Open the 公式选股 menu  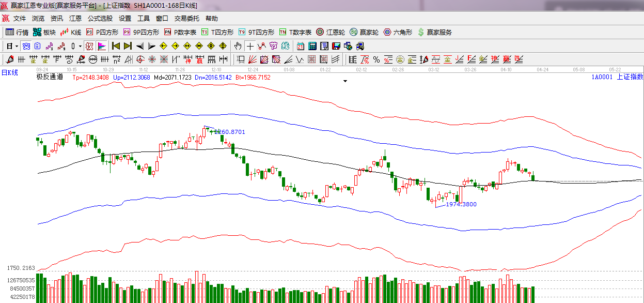tap(100, 18)
